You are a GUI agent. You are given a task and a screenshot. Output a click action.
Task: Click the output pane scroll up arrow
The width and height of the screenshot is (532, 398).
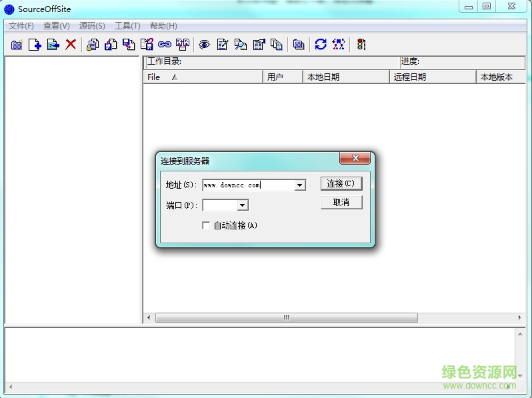(520, 334)
